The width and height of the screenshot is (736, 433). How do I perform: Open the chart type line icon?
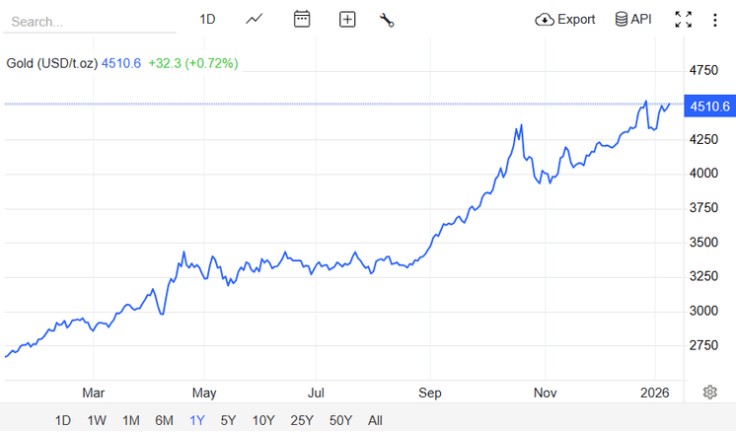tap(254, 19)
